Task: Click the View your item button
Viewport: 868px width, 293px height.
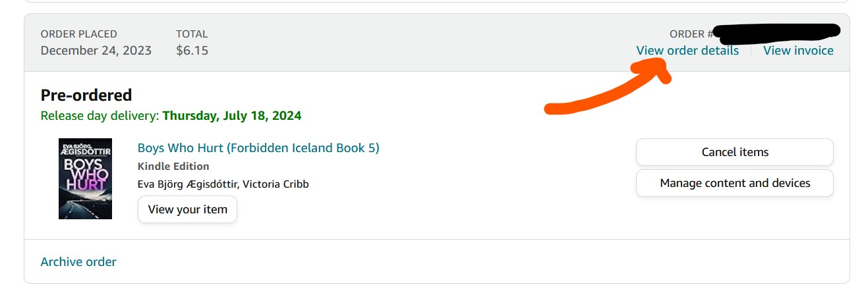Action: click(x=187, y=209)
